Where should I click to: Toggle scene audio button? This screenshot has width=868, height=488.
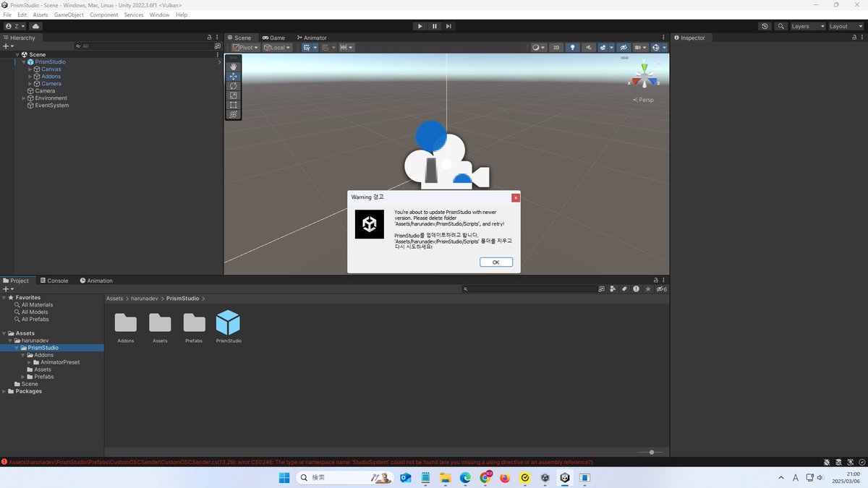point(589,47)
